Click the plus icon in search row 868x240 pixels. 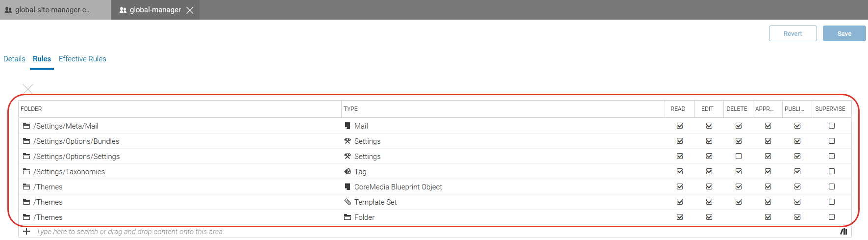[26, 231]
